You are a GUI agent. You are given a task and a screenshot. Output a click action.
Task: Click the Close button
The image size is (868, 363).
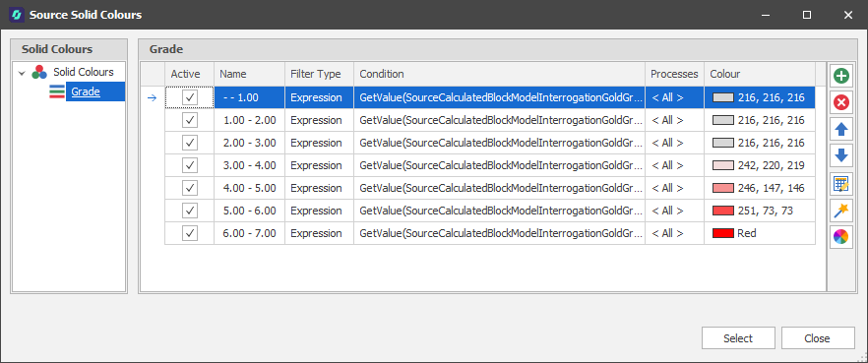tap(817, 338)
